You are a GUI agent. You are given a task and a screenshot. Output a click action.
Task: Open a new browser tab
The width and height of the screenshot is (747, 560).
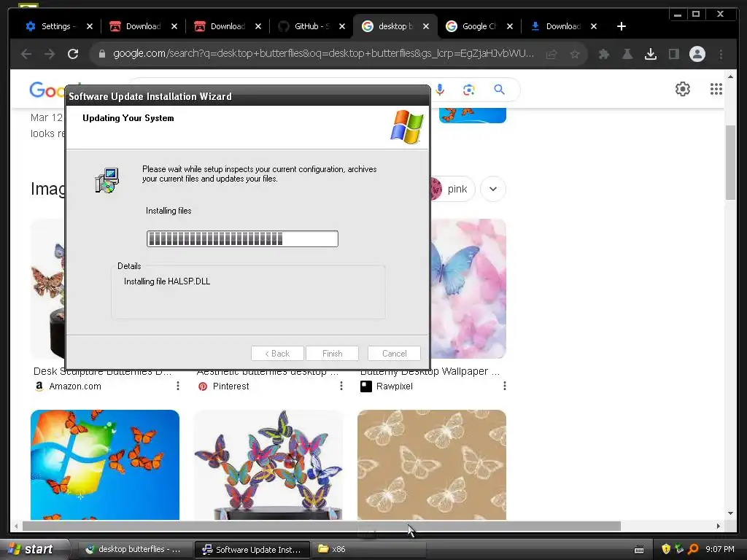pos(622,26)
